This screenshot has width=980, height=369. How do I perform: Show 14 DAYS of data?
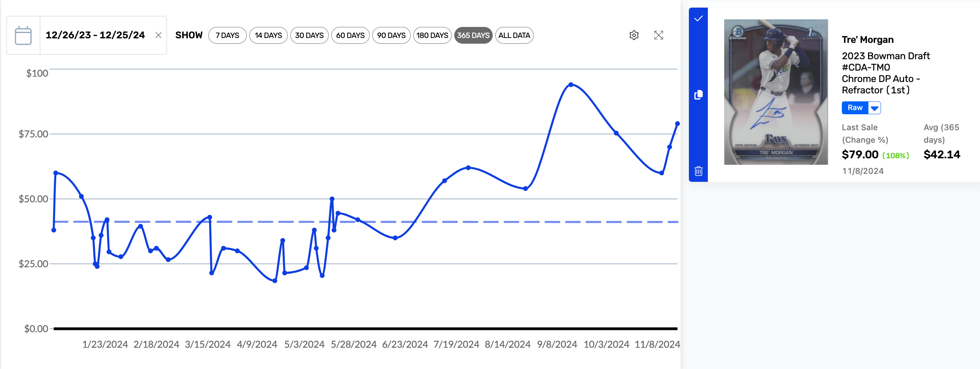[x=268, y=35]
